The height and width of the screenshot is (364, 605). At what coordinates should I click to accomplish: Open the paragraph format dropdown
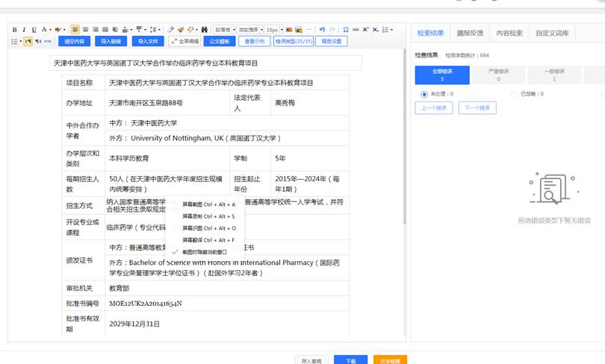tap(225, 30)
